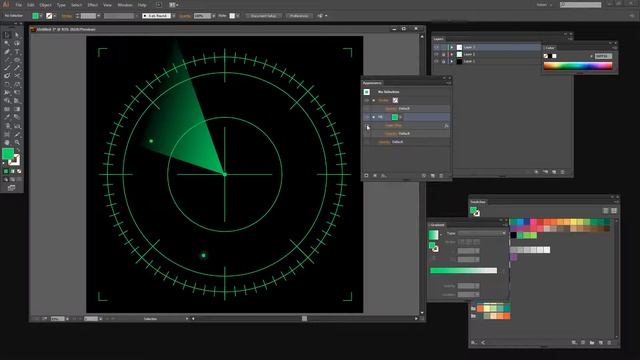Image resolution: width=640 pixels, height=360 pixels.
Task: Select the Appearance panel tab
Action: point(372,83)
